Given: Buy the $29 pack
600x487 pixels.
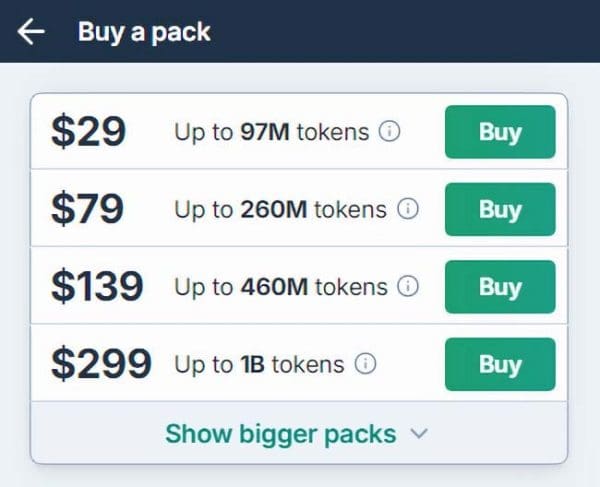Looking at the screenshot, I should pos(500,132).
